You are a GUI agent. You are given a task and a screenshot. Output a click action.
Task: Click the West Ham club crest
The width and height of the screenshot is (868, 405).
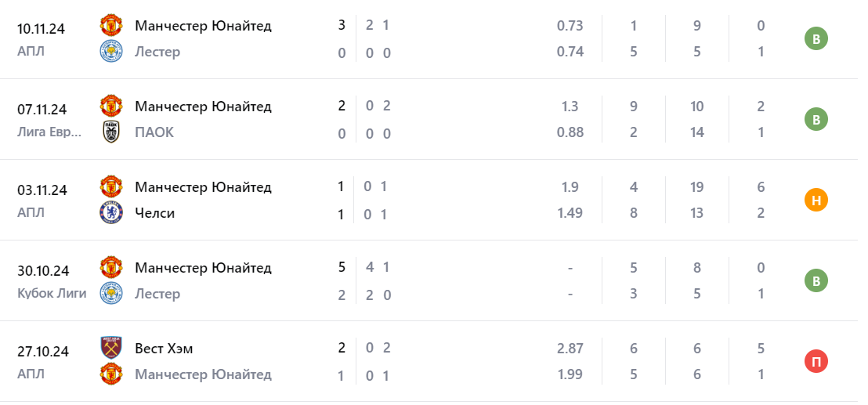[110, 349]
